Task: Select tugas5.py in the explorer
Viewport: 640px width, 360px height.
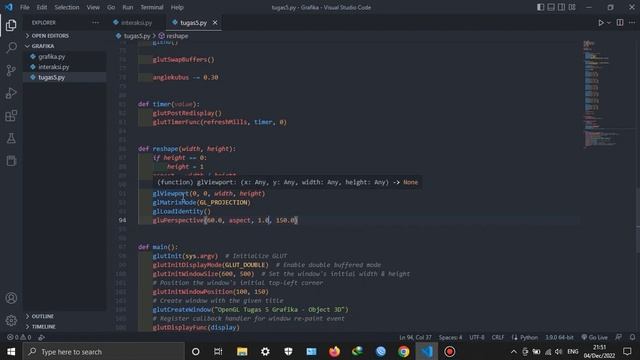Action: 64,77
